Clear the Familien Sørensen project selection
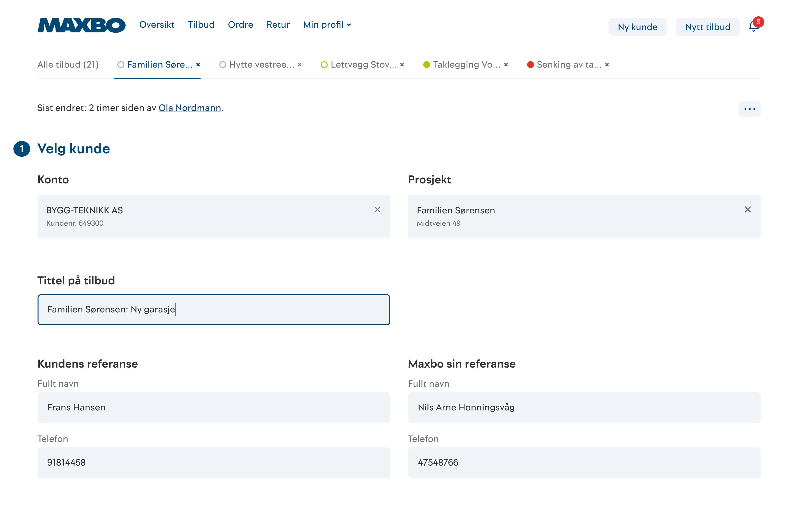The image size is (798, 532). pyautogui.click(x=748, y=210)
